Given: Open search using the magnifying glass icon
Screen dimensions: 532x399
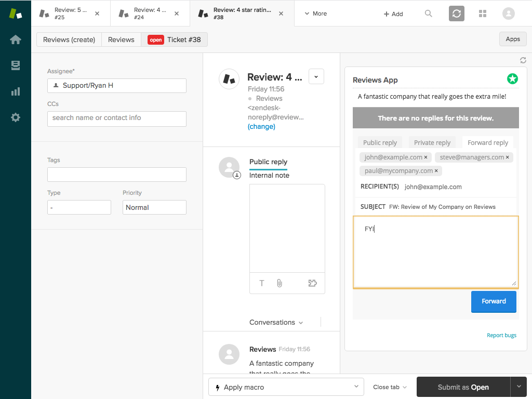Looking at the screenshot, I should [428, 14].
